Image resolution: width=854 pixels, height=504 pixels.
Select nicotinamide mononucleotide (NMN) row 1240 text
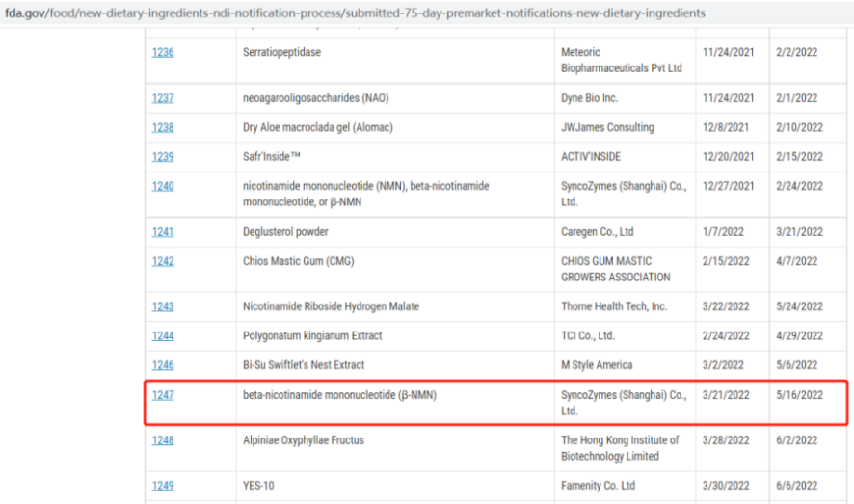[366, 194]
